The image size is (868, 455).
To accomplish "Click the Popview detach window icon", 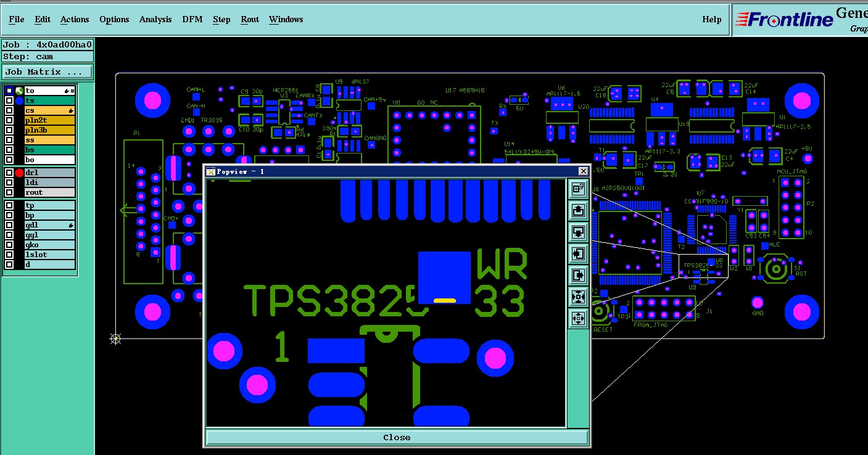I will 578,189.
